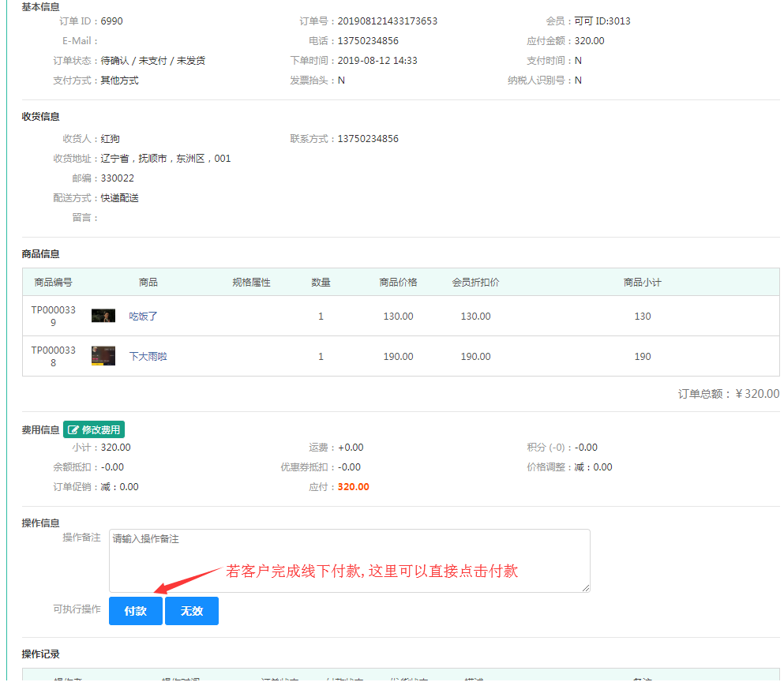Open the 吃饭了 product link

tap(144, 317)
